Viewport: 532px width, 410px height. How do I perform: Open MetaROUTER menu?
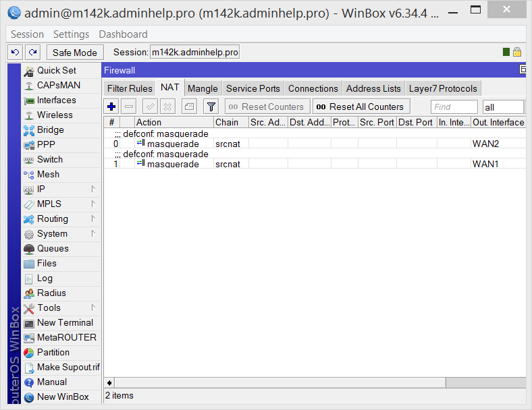(x=61, y=338)
